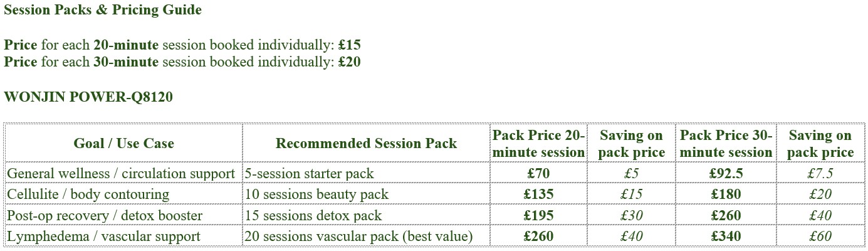Click the Pack Price 30-minute session header
The image size is (868, 251).
[x=726, y=144]
